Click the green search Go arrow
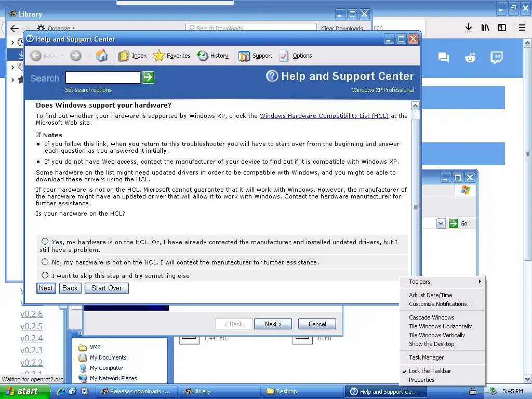 pyautogui.click(x=148, y=77)
